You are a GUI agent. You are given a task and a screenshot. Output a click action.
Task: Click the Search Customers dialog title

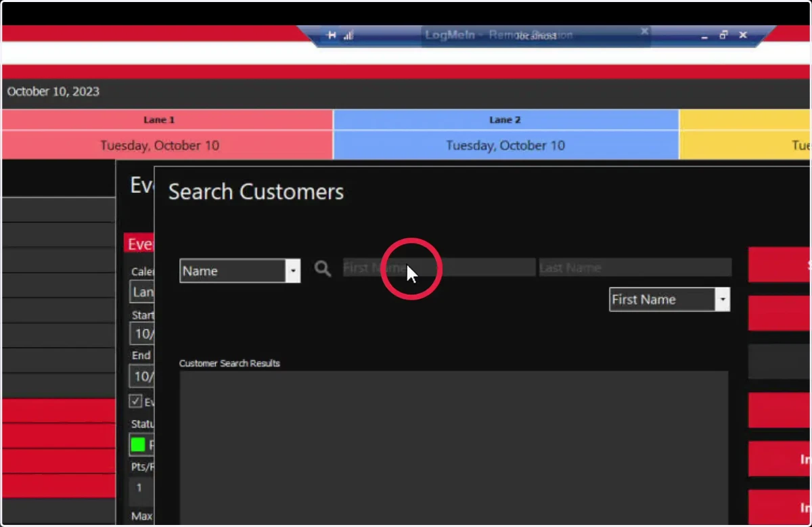click(256, 191)
